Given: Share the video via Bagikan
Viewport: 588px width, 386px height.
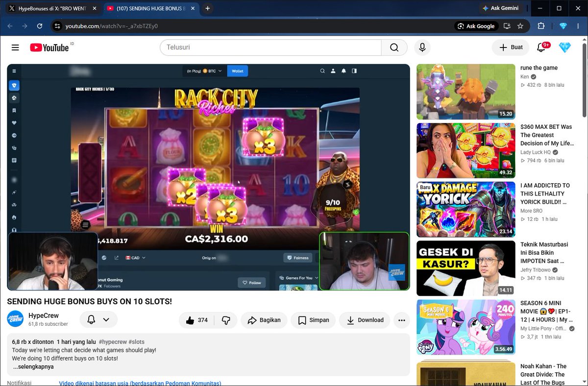Looking at the screenshot, I should pos(264,320).
